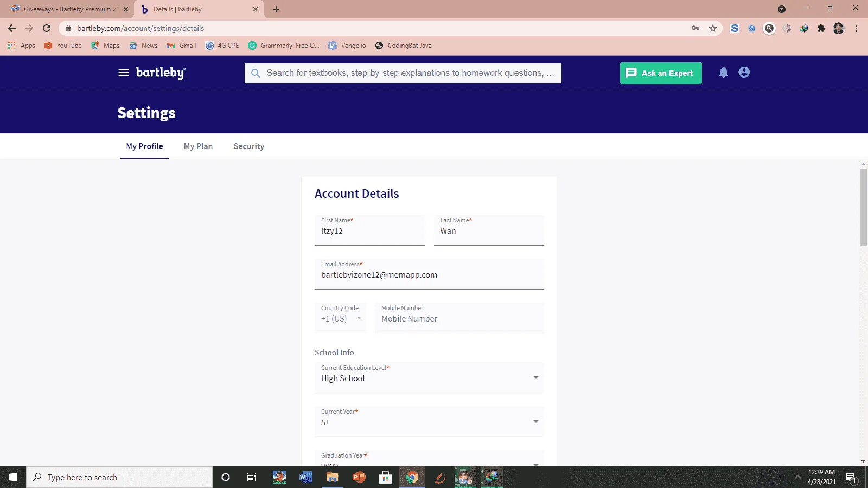Open the YouTube bookmark

click(63, 46)
